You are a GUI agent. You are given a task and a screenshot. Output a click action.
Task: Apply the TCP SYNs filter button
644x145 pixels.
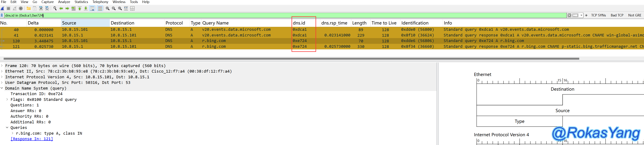598,16
